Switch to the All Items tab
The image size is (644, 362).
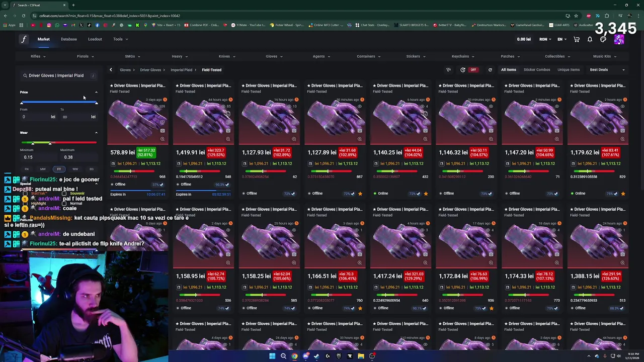click(x=508, y=70)
